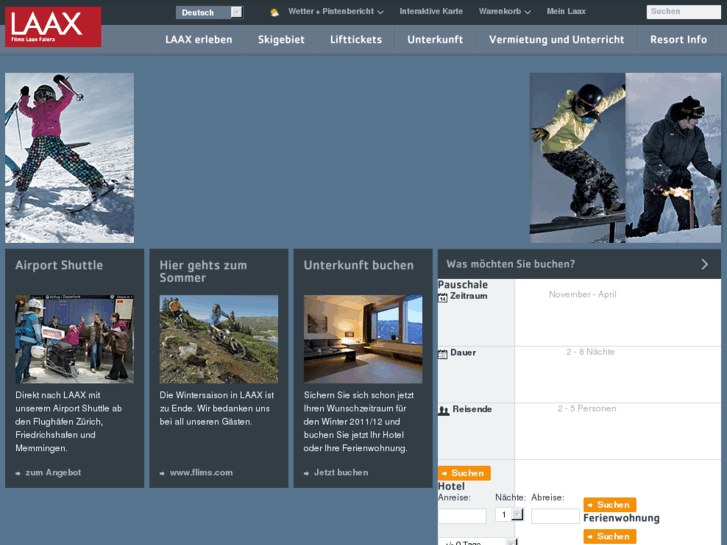Focus the Suchen search field
Image resolution: width=727 pixels, height=545 pixels.
(x=683, y=12)
